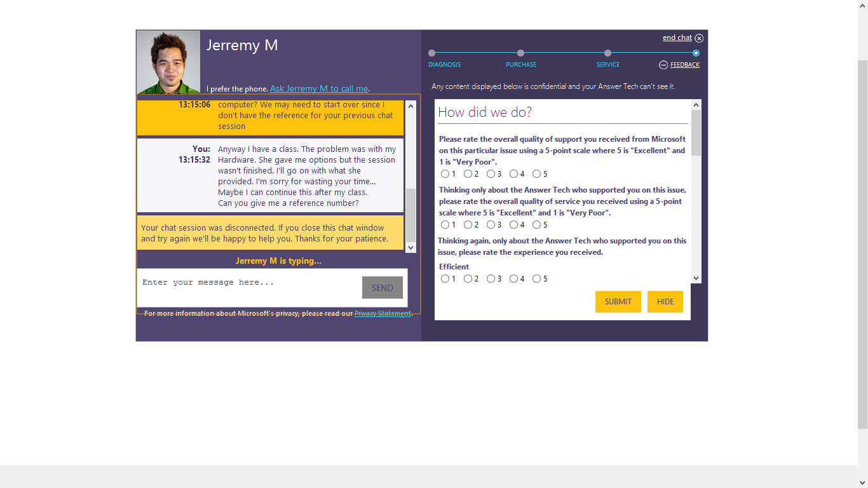Click the confidential content notice text
Viewport: 868px width, 488px height.
(x=553, y=86)
